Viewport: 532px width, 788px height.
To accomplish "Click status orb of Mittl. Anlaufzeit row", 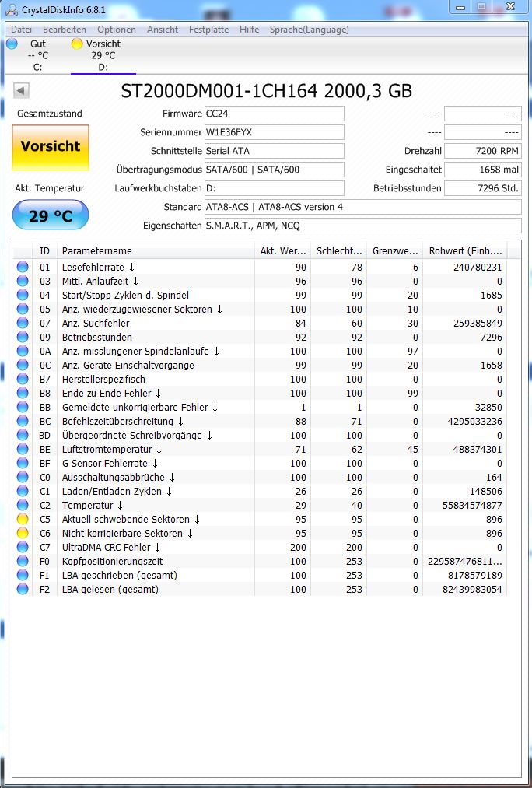I will point(23,281).
